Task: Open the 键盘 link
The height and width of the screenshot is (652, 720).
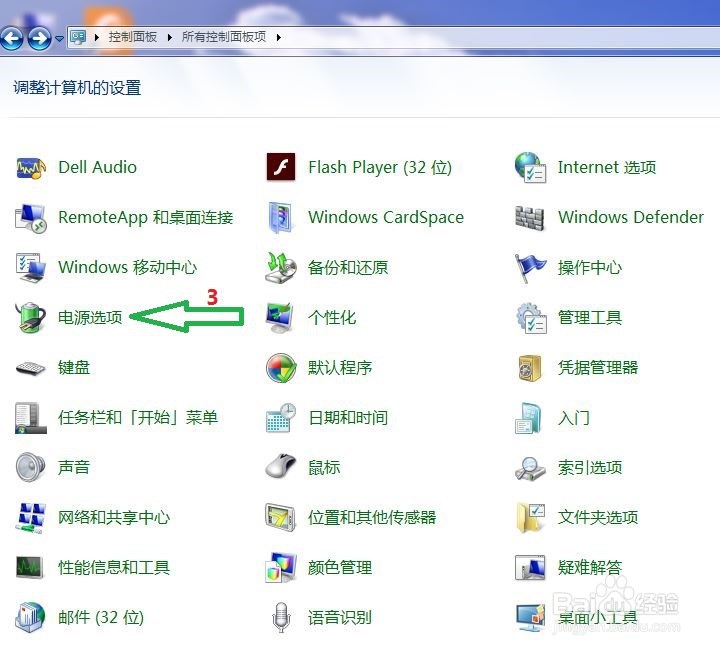Action: pyautogui.click(x=73, y=368)
